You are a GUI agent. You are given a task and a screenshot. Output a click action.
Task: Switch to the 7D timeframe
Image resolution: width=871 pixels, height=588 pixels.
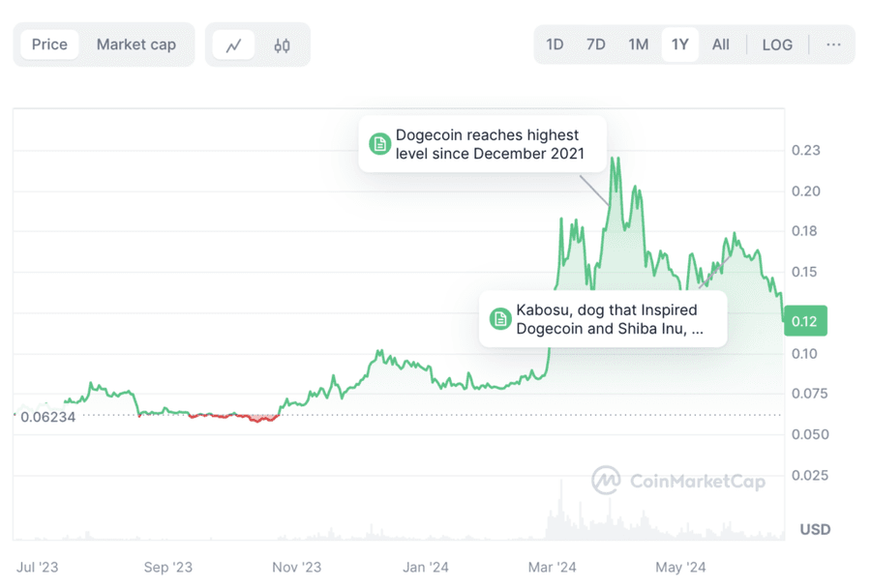(595, 44)
